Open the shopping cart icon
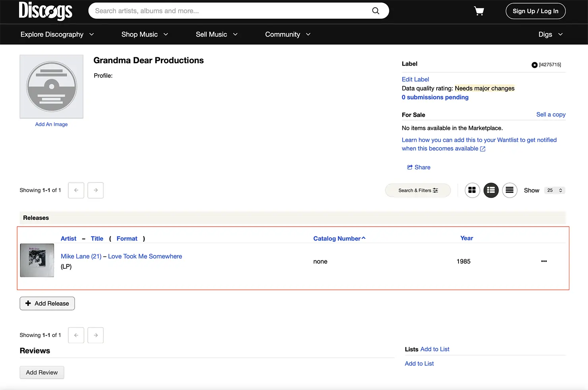The width and height of the screenshot is (588, 390). click(x=479, y=11)
